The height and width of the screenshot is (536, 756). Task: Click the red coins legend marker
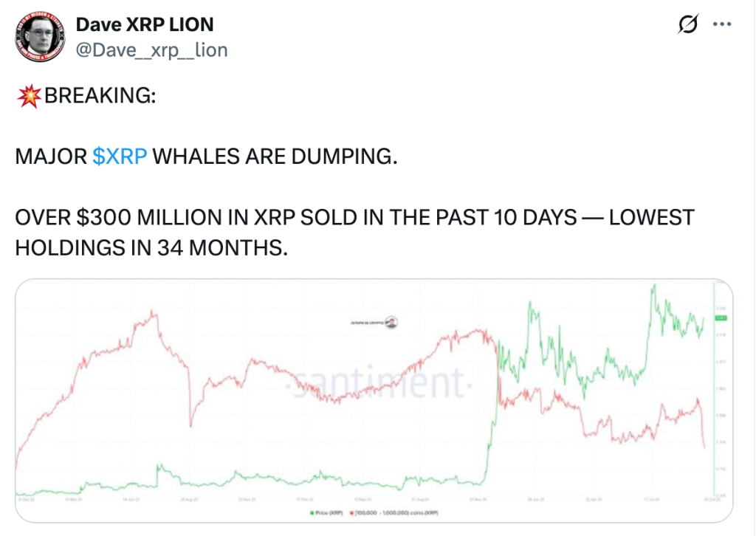pos(352,512)
